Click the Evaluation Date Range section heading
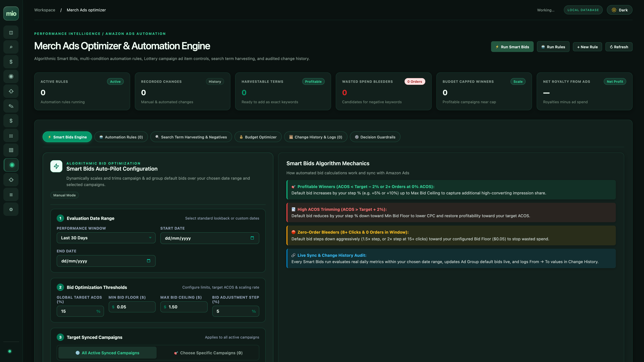This screenshot has height=362, width=644. point(91,218)
